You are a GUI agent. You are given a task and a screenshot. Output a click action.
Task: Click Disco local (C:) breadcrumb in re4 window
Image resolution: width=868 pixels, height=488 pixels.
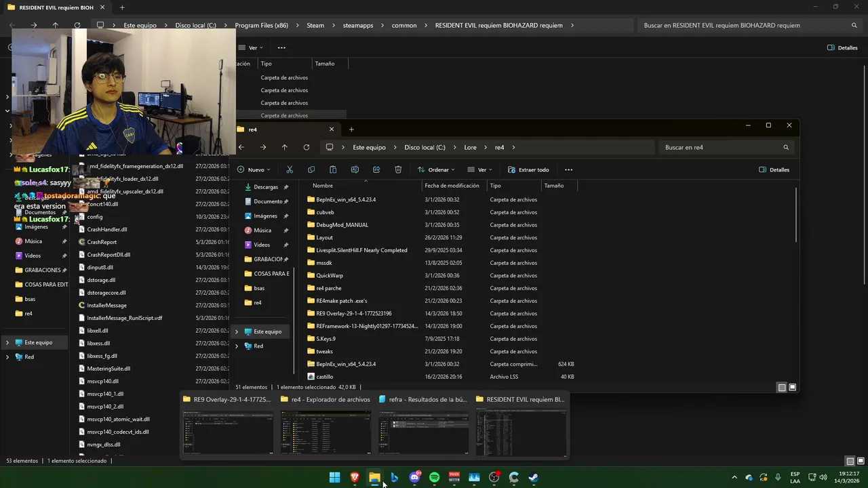[425, 147]
